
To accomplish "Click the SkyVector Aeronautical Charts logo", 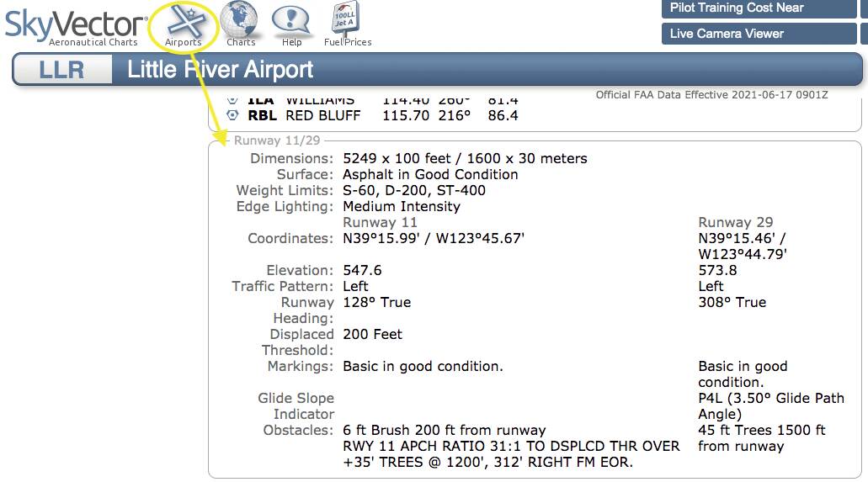I will (76, 26).
